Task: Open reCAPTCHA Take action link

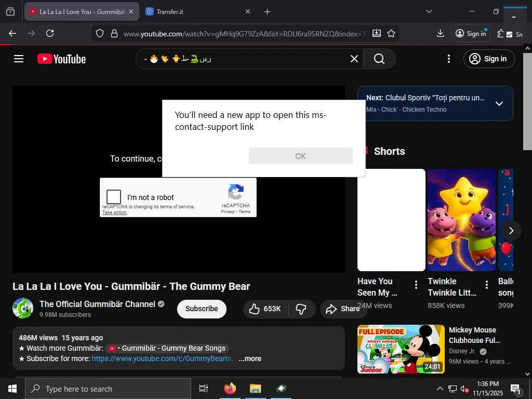Action: [115, 212]
